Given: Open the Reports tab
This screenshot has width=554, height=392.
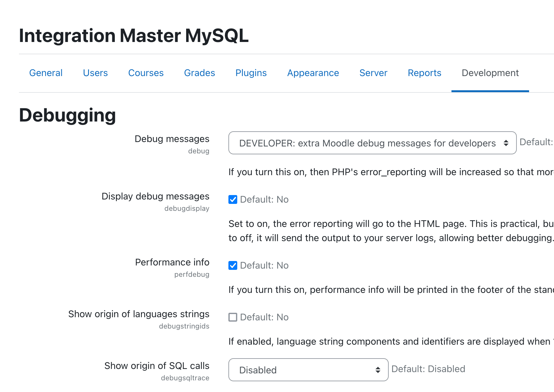Looking at the screenshot, I should click(424, 73).
